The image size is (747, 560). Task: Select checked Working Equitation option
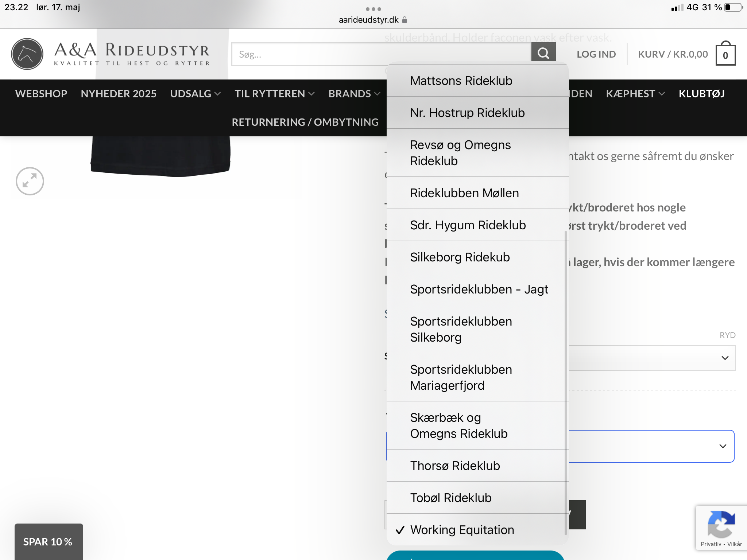point(477,530)
